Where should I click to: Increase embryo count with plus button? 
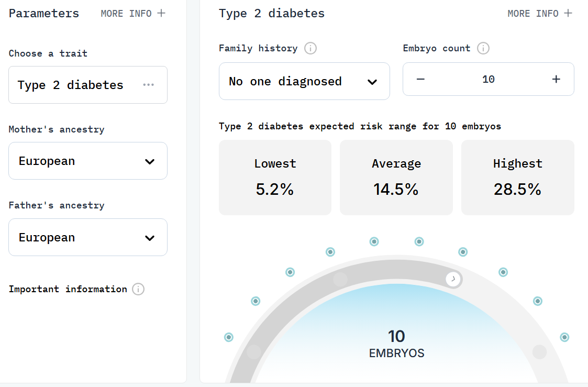tap(556, 79)
